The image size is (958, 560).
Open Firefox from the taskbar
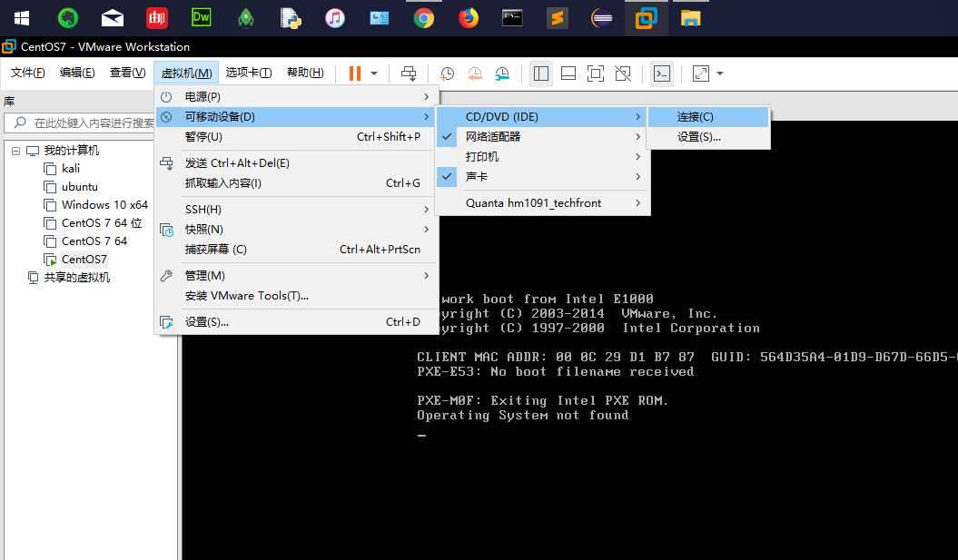click(469, 18)
